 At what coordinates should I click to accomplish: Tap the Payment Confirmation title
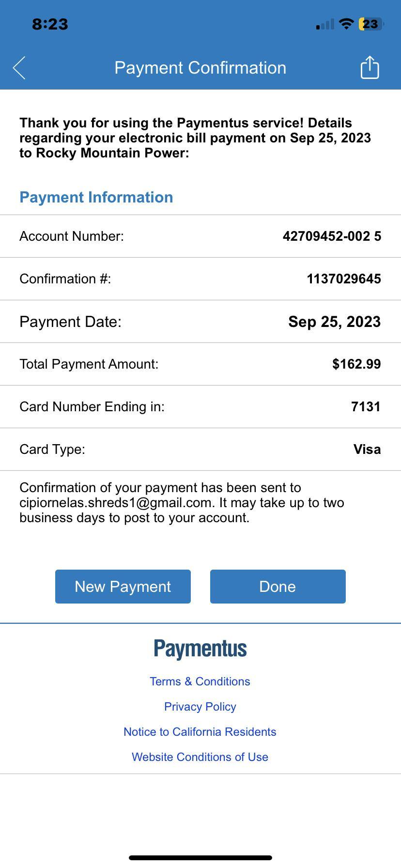(200, 68)
